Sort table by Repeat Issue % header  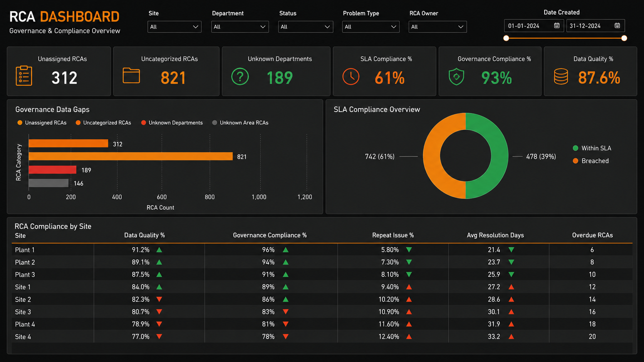pyautogui.click(x=393, y=235)
